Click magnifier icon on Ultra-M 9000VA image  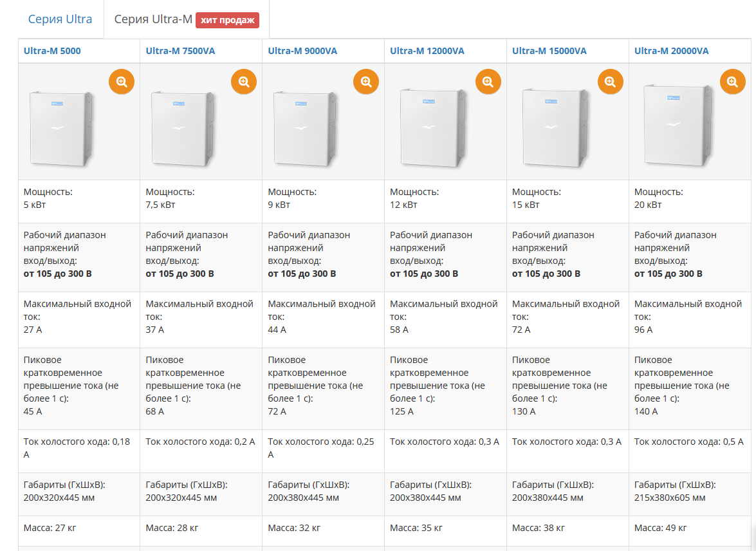pyautogui.click(x=366, y=82)
